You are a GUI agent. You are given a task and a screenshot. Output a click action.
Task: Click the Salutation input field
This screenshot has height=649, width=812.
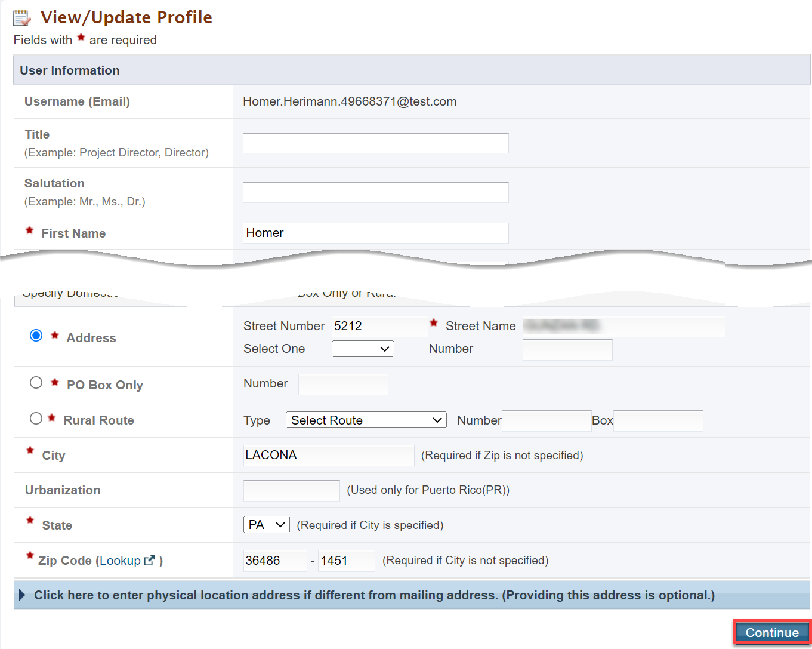(x=376, y=192)
